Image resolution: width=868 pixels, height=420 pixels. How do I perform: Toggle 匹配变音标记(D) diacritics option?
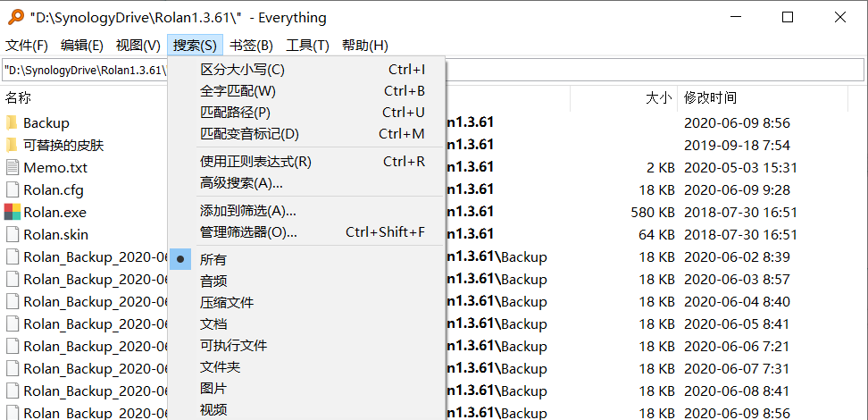click(x=306, y=134)
